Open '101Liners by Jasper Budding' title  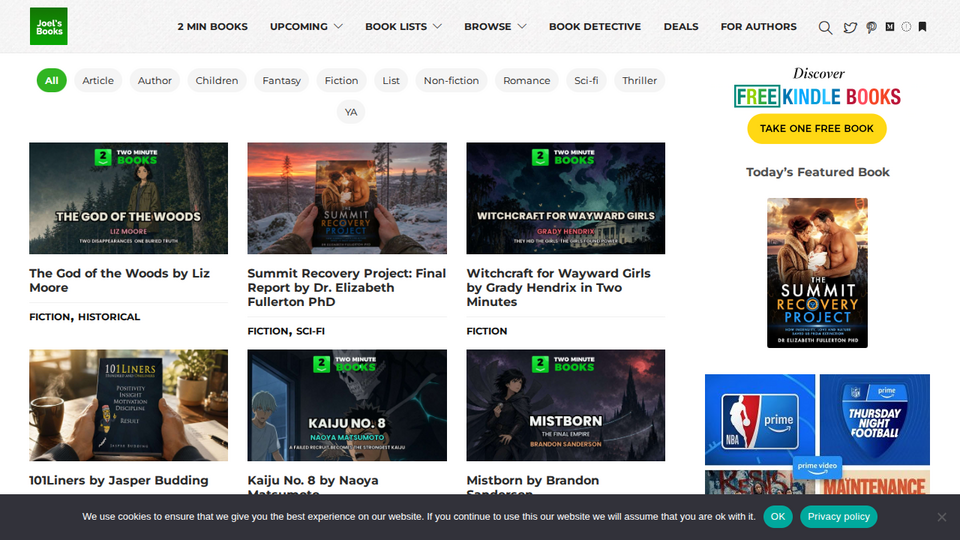click(x=119, y=481)
